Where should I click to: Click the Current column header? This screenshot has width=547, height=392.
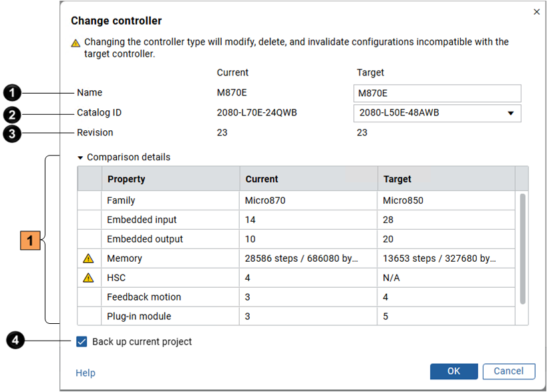point(307,179)
